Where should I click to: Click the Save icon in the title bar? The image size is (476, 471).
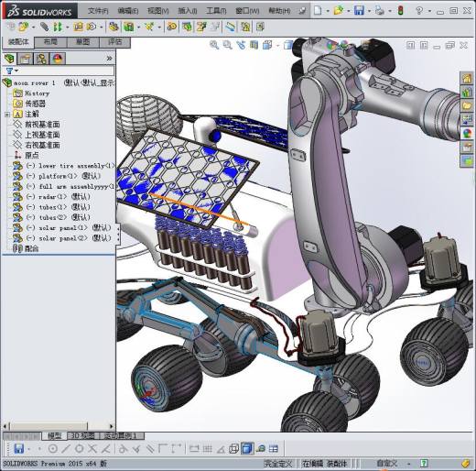(x=359, y=11)
